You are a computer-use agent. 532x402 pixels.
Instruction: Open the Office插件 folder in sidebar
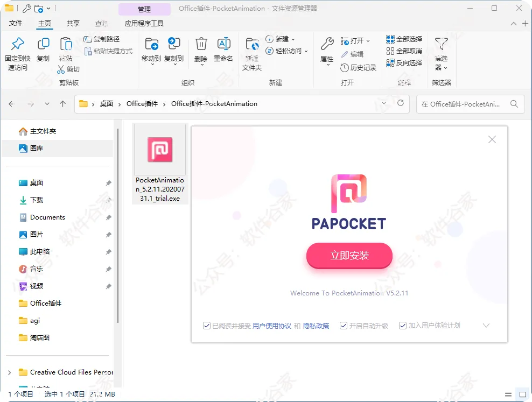58,304
